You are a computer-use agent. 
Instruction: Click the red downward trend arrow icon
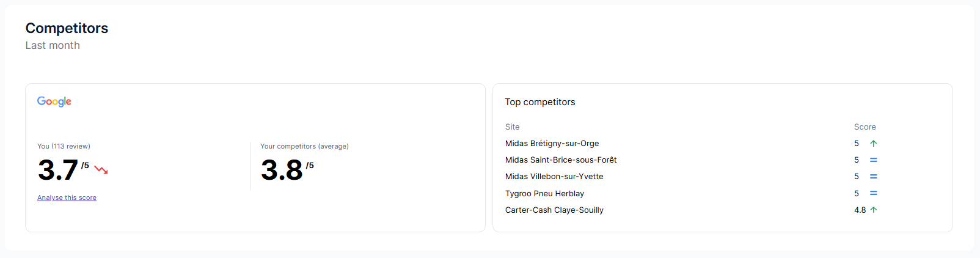101,170
